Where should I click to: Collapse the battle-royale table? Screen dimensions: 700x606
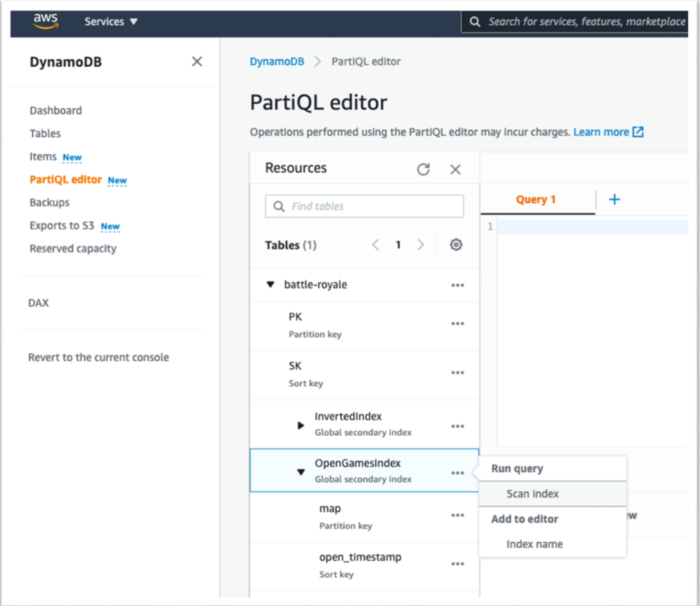coord(271,285)
